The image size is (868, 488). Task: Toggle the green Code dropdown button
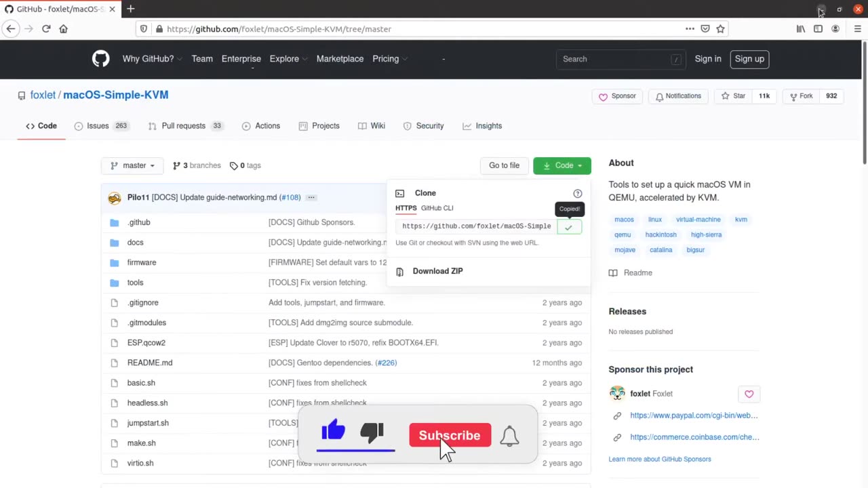point(562,165)
